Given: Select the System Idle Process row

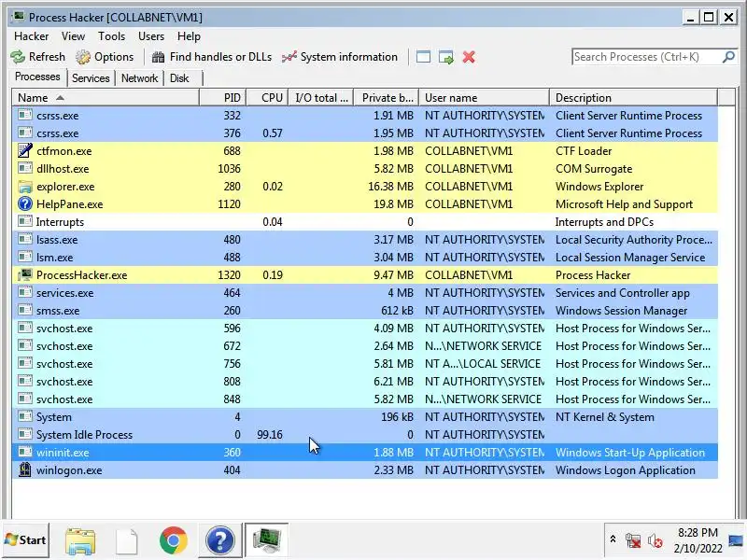Looking at the screenshot, I should coord(364,435).
